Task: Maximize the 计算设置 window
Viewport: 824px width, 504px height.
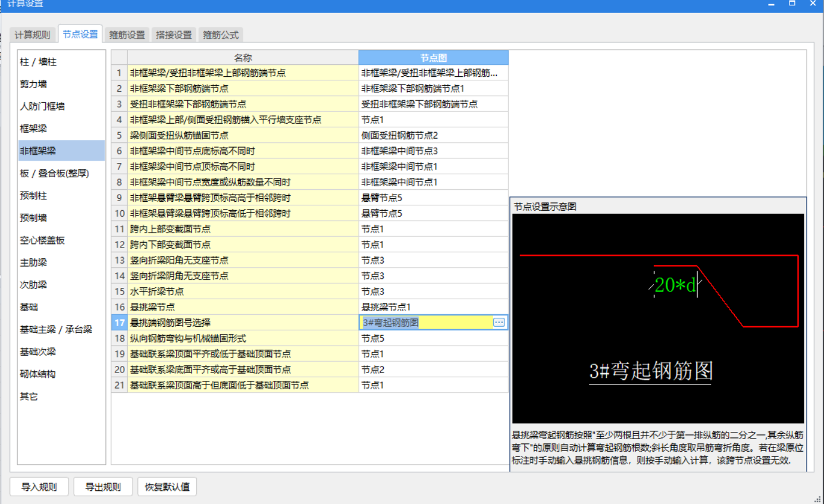Action: [792, 4]
